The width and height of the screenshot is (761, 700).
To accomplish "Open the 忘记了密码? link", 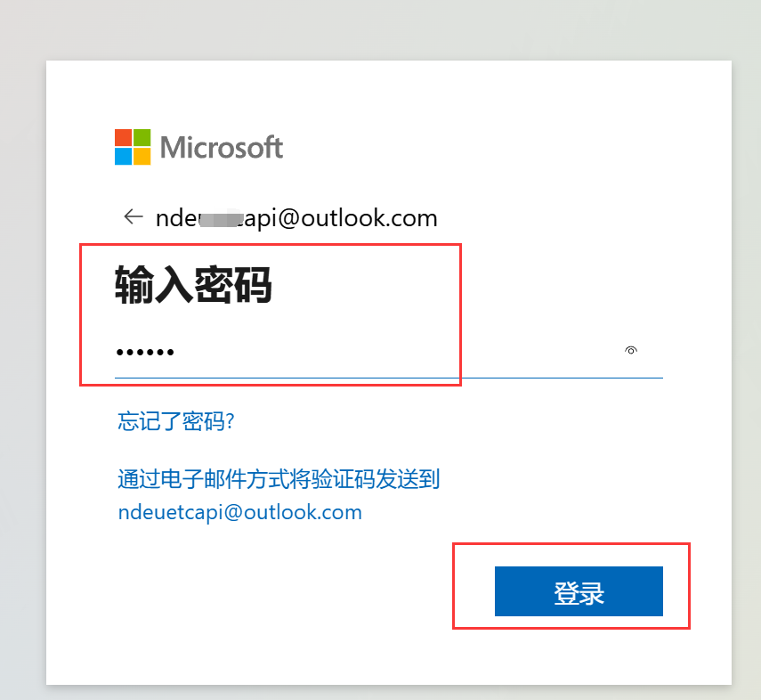I will 175,421.
